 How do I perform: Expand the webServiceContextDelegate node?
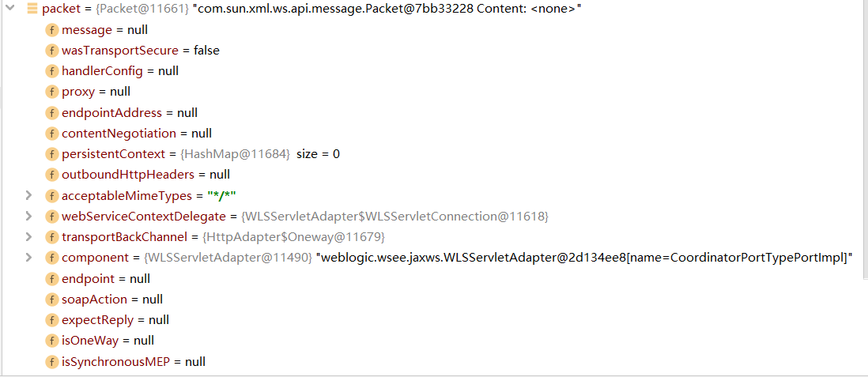tap(28, 216)
